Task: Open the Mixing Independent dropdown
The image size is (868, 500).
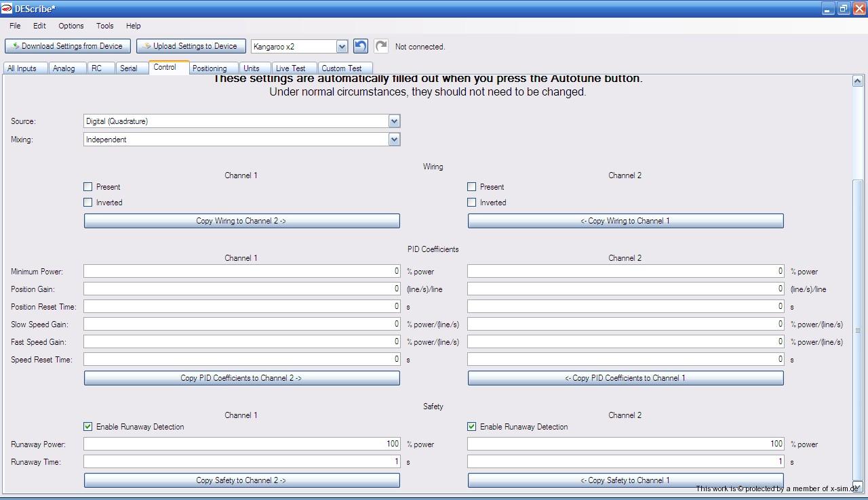Action: tap(394, 140)
